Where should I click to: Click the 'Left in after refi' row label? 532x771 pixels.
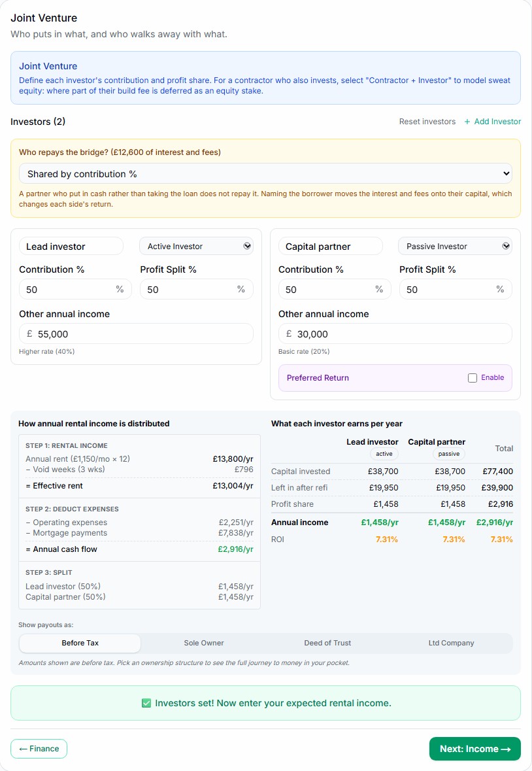coord(299,488)
